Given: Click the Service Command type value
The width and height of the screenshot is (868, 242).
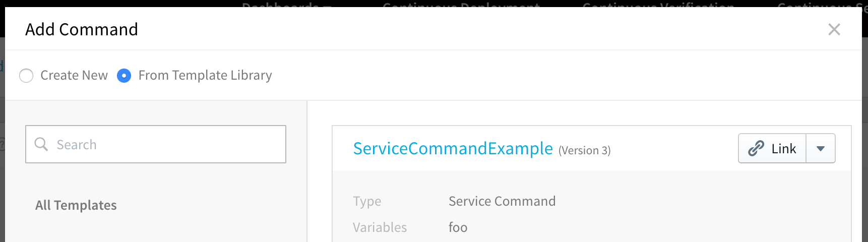Looking at the screenshot, I should click(502, 201).
